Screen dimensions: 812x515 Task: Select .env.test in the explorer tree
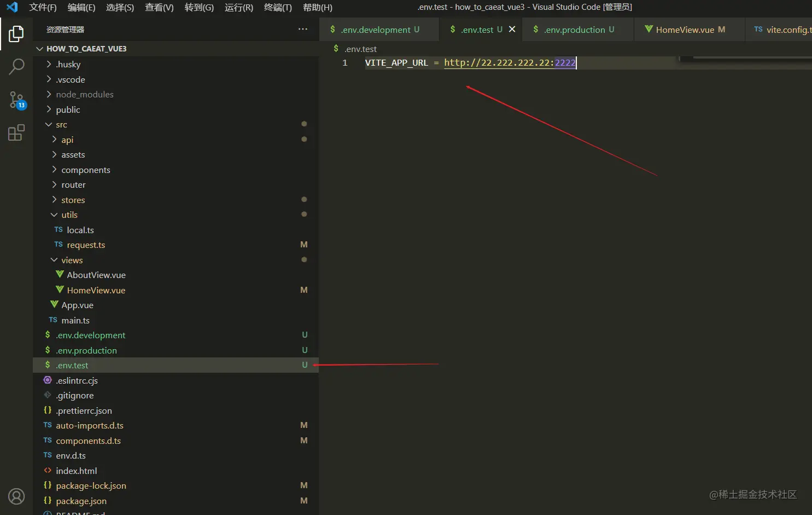(176, 365)
